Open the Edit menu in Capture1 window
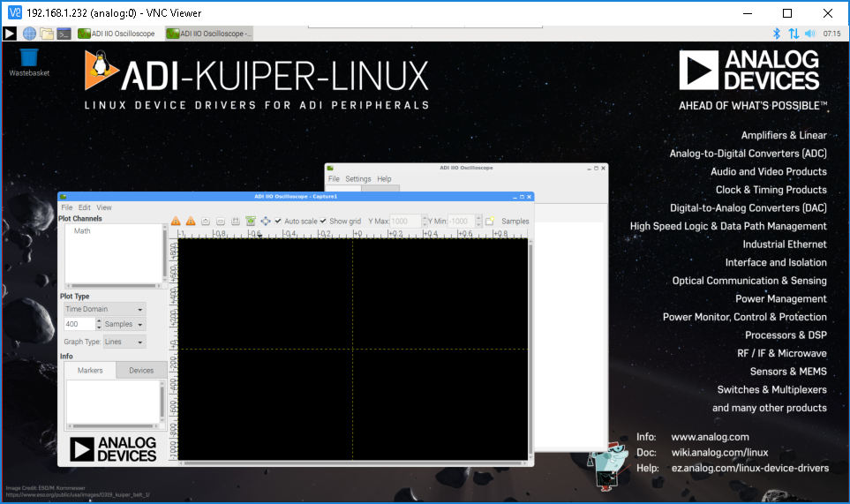850x504 pixels. pos(85,207)
